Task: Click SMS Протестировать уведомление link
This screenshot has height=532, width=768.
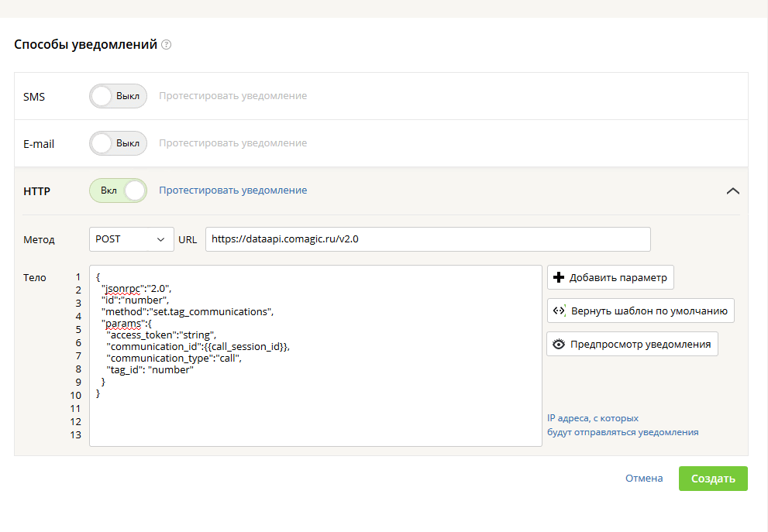Action: [232, 96]
